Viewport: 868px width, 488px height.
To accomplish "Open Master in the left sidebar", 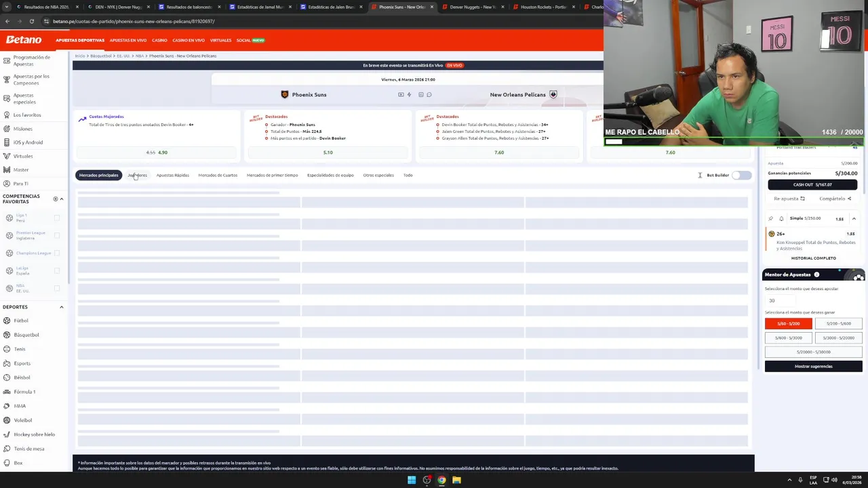I will (21, 169).
